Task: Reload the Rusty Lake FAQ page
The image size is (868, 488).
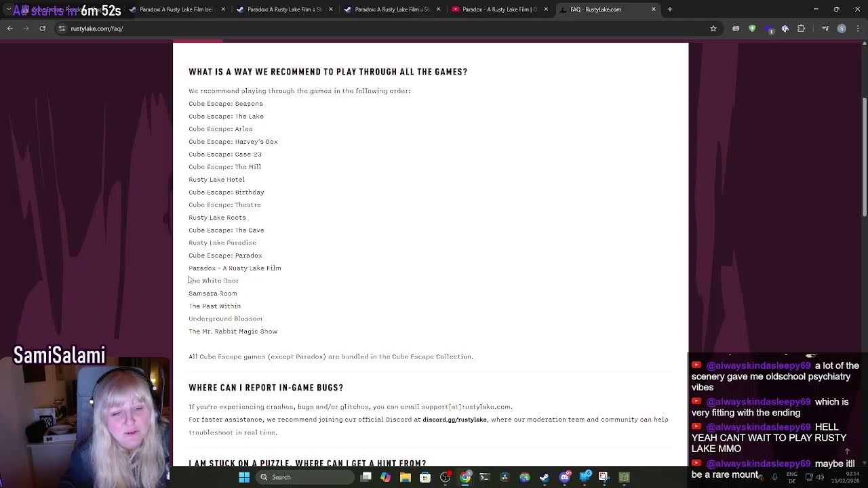Action: coord(42,28)
